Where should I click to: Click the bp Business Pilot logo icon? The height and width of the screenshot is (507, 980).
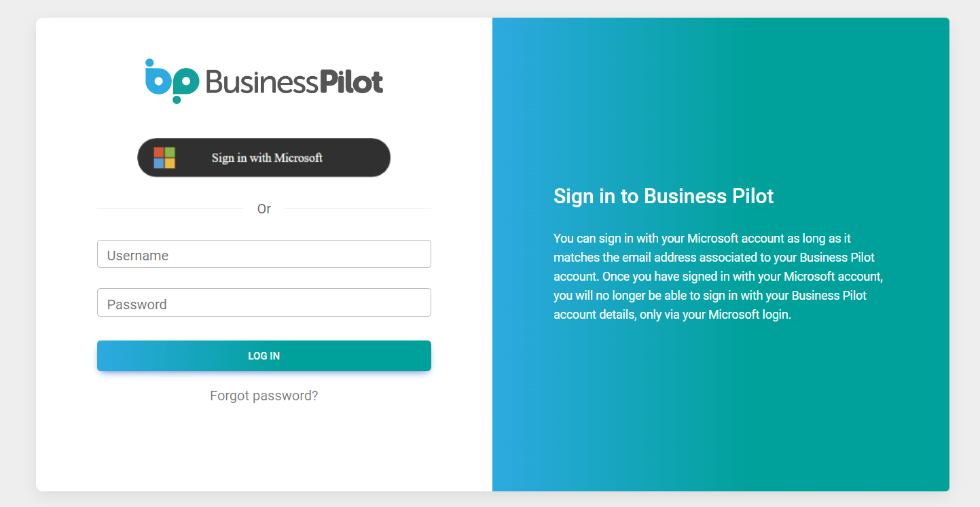coord(172,81)
